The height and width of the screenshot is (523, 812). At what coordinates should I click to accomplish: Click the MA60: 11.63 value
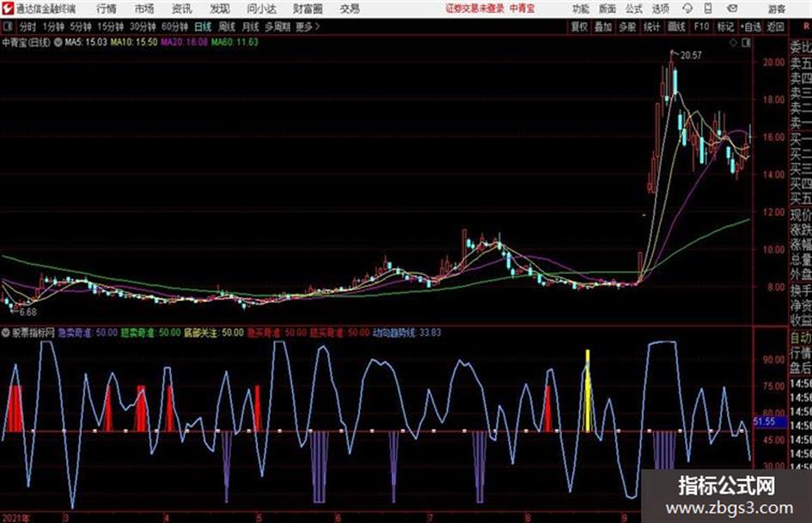[235, 42]
